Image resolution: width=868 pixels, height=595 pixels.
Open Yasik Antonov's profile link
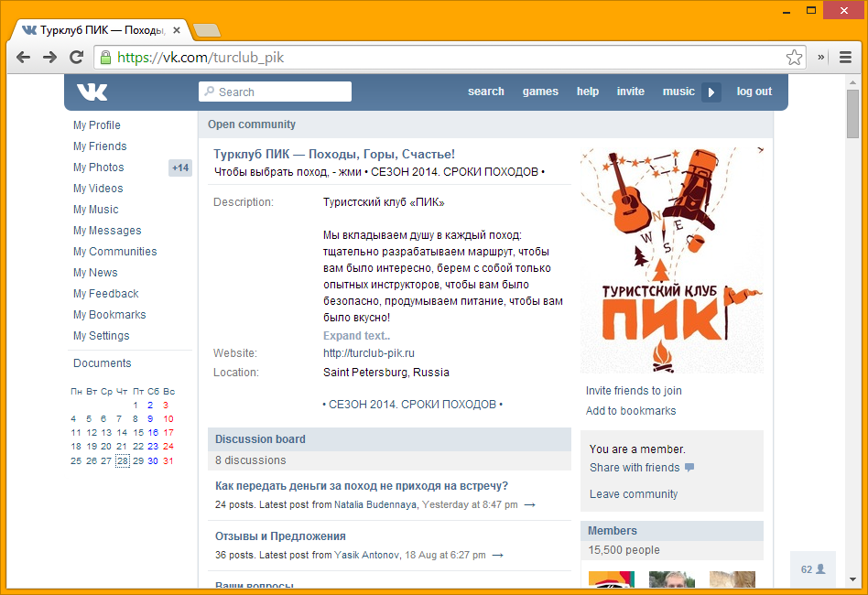pyautogui.click(x=366, y=555)
